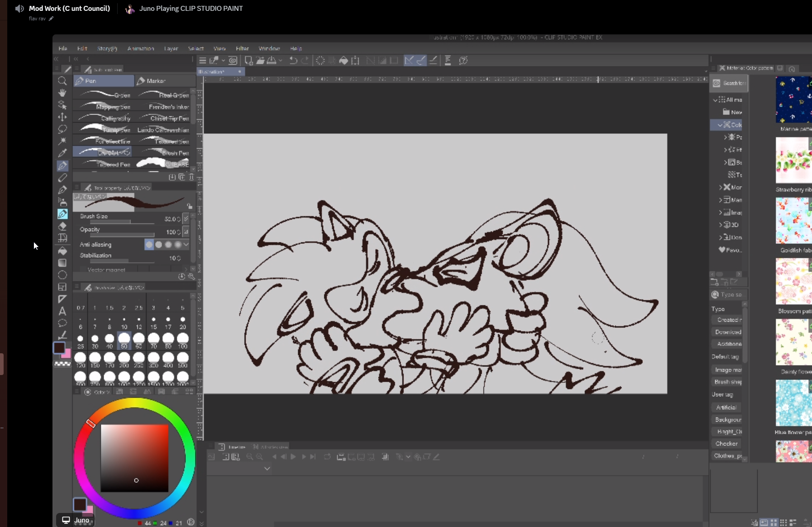Select the Zoom magnifier tool
The height and width of the screenshot is (527, 812).
62,81
